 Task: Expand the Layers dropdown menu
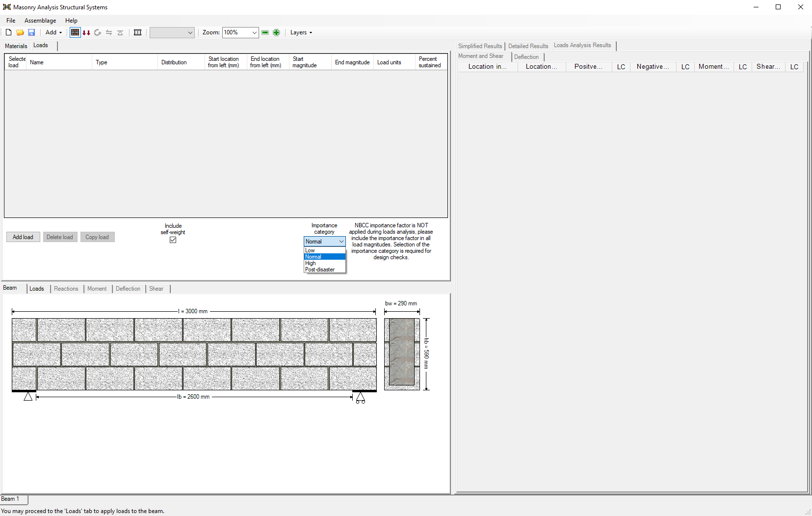point(301,32)
